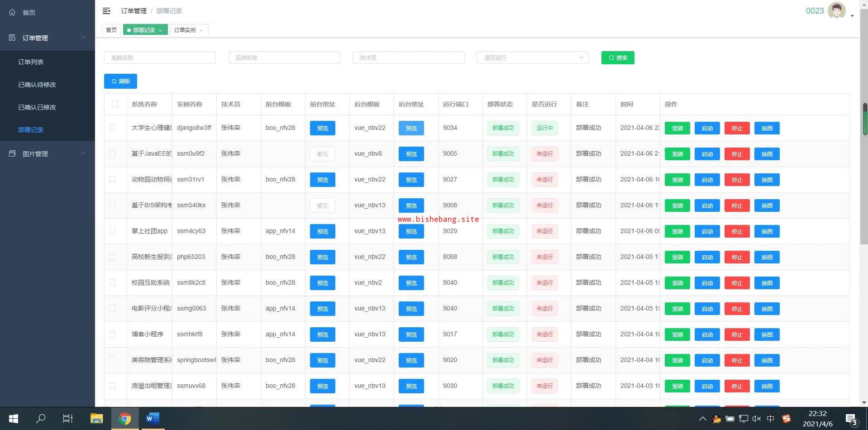Show hidden system tray icons
The width and height of the screenshot is (868, 430).
click(702, 419)
